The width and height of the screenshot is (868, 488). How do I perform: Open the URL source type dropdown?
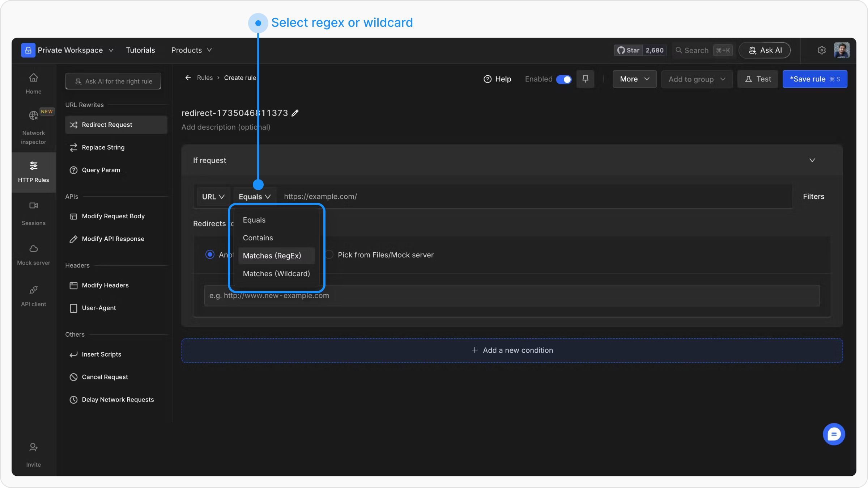pyautogui.click(x=213, y=197)
